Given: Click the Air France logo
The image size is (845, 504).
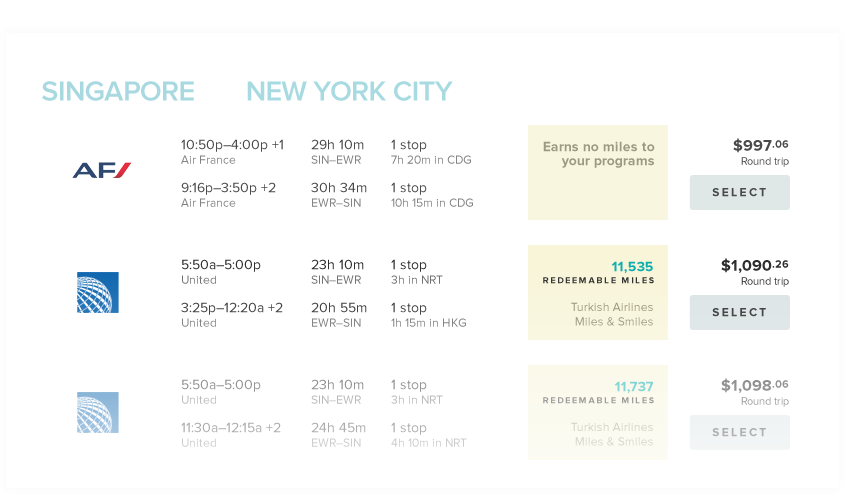Looking at the screenshot, I should (102, 170).
